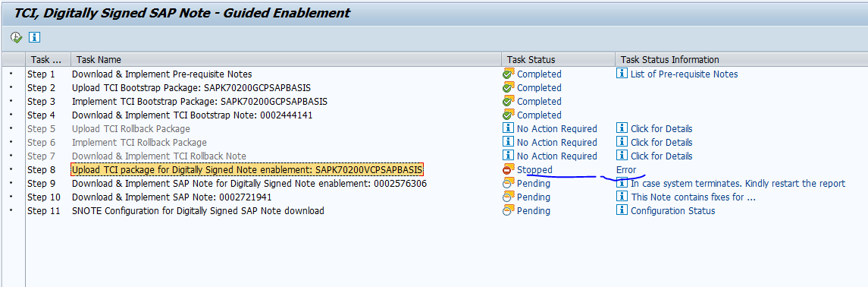Image resolution: width=868 pixels, height=287 pixels.
Task: Click Completed status text for Step 1
Action: [539, 74]
